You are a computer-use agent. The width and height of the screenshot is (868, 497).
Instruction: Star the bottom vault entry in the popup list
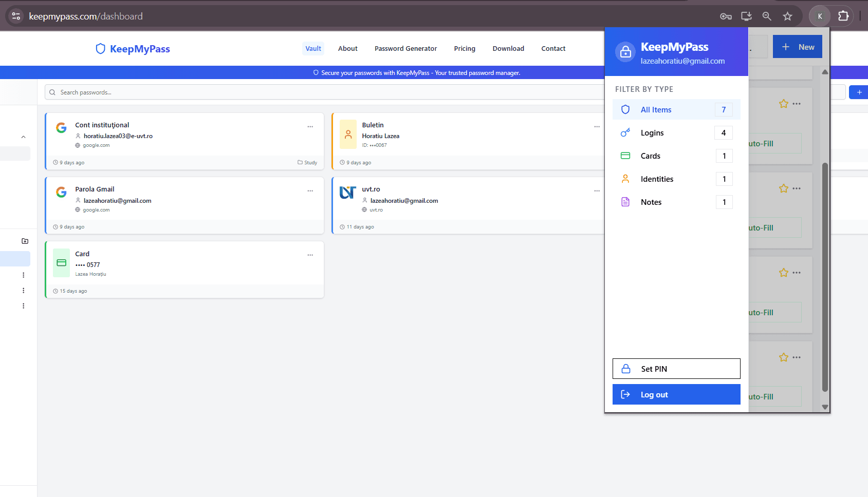[x=784, y=357]
